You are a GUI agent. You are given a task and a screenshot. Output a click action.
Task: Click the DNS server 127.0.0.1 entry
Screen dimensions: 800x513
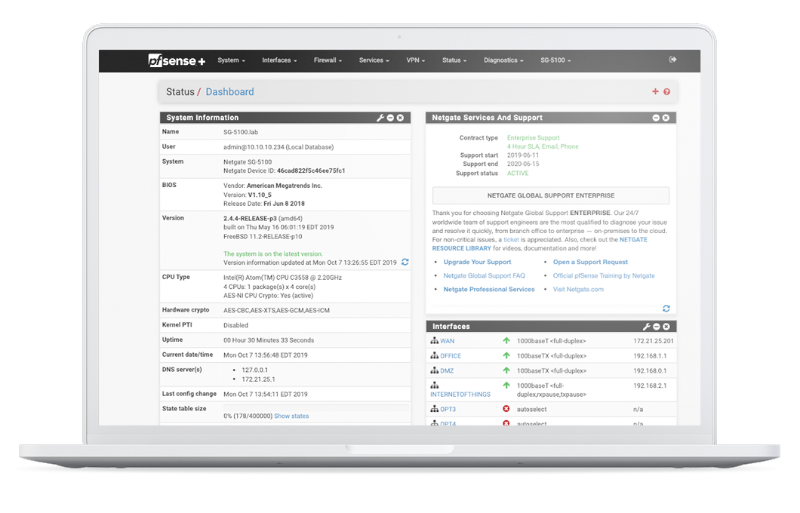tap(255, 370)
